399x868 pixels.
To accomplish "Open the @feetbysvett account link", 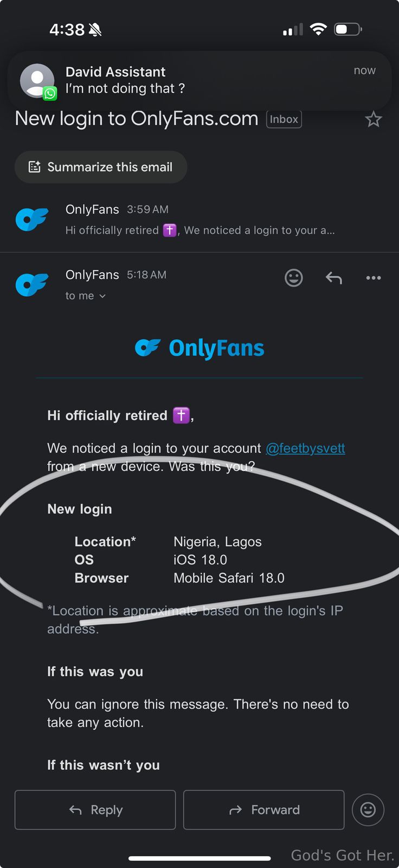I will pos(305,449).
